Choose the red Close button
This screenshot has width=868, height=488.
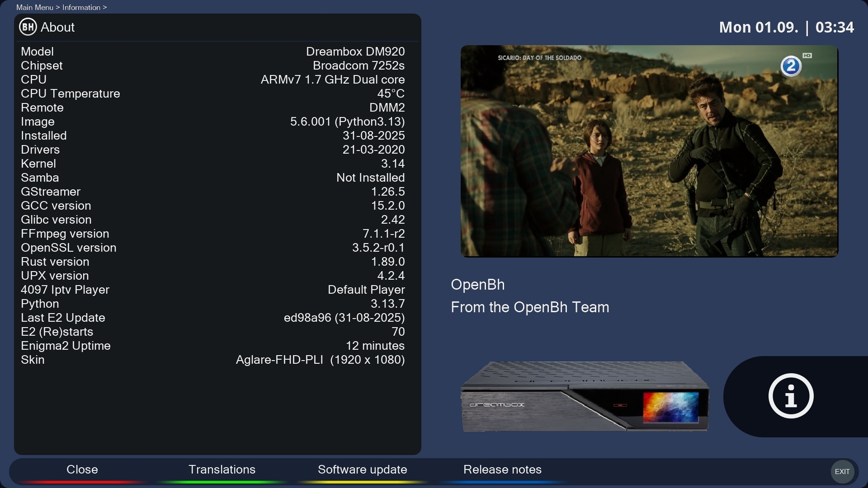pos(82,469)
